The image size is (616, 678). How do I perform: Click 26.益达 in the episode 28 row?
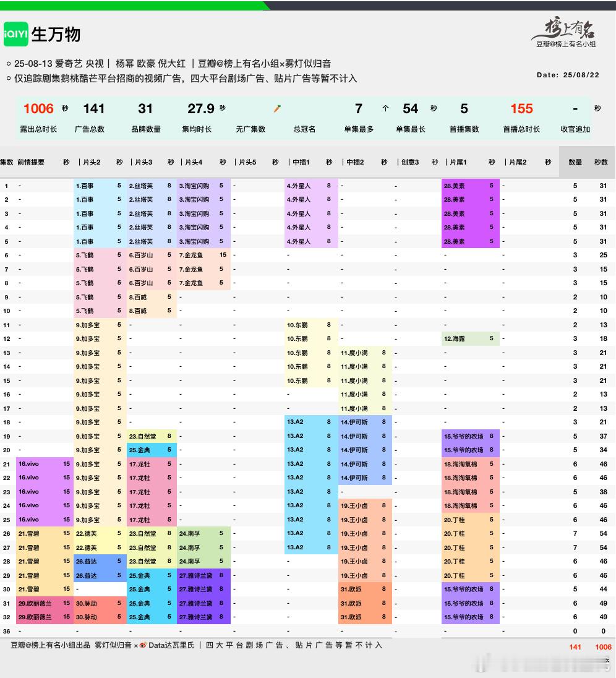86,561
